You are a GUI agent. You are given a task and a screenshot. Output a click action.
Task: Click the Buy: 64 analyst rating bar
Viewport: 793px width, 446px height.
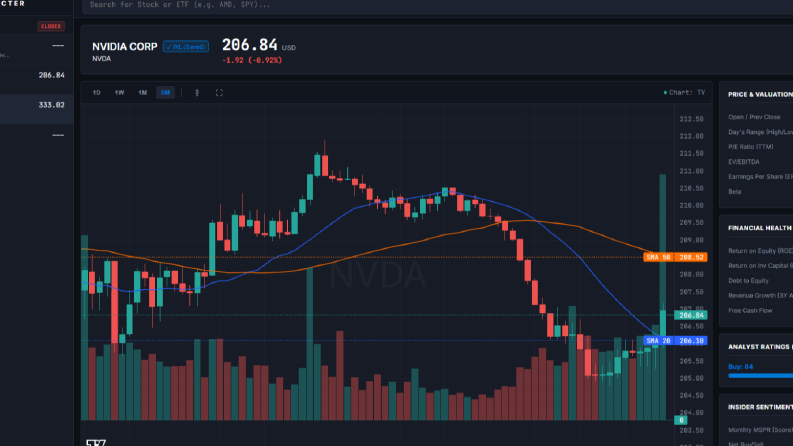click(760, 376)
